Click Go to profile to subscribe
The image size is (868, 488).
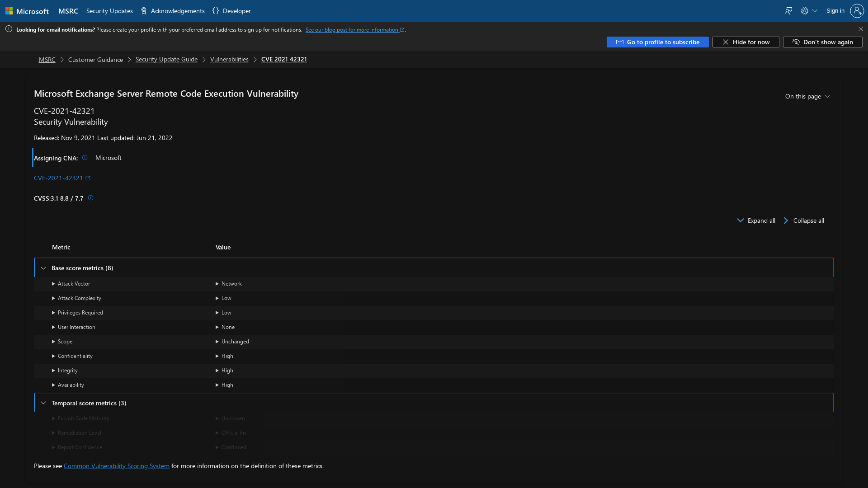[x=657, y=42]
